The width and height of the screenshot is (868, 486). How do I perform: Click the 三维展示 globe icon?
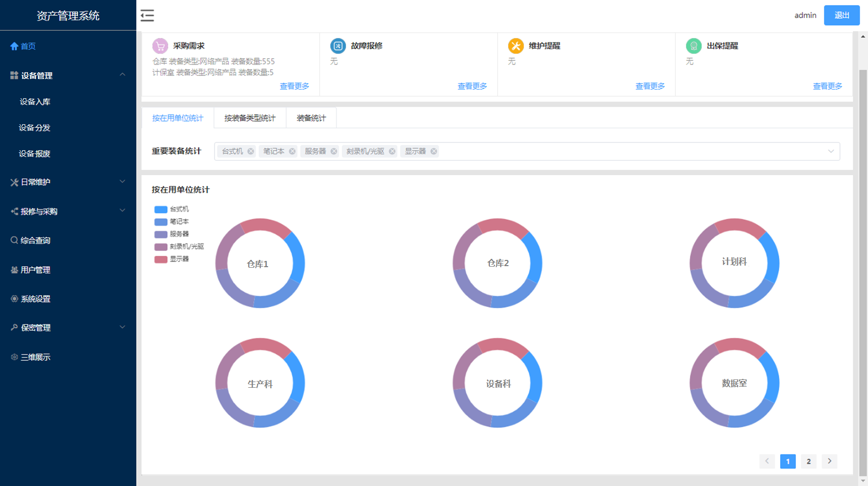pos(14,357)
